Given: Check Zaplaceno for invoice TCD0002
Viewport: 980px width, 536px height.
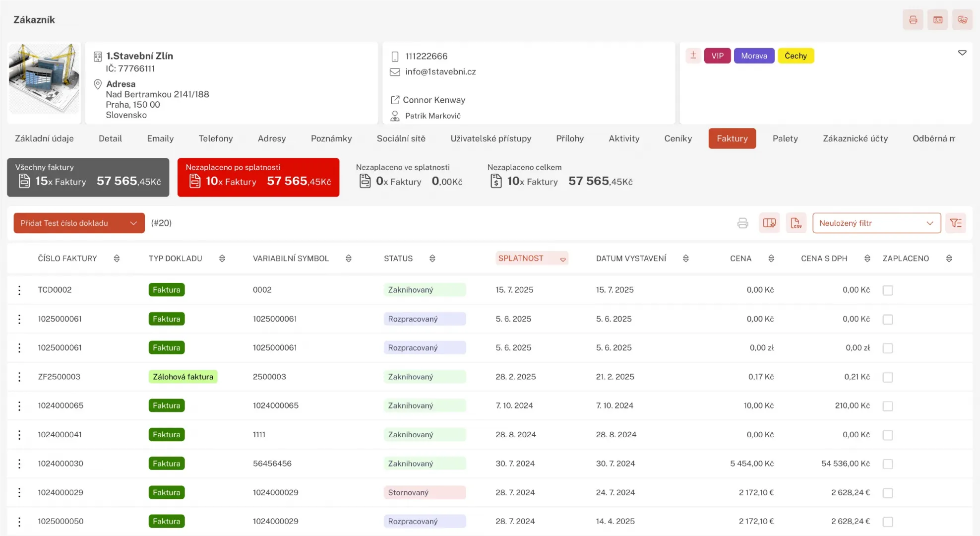Looking at the screenshot, I should [x=887, y=290].
